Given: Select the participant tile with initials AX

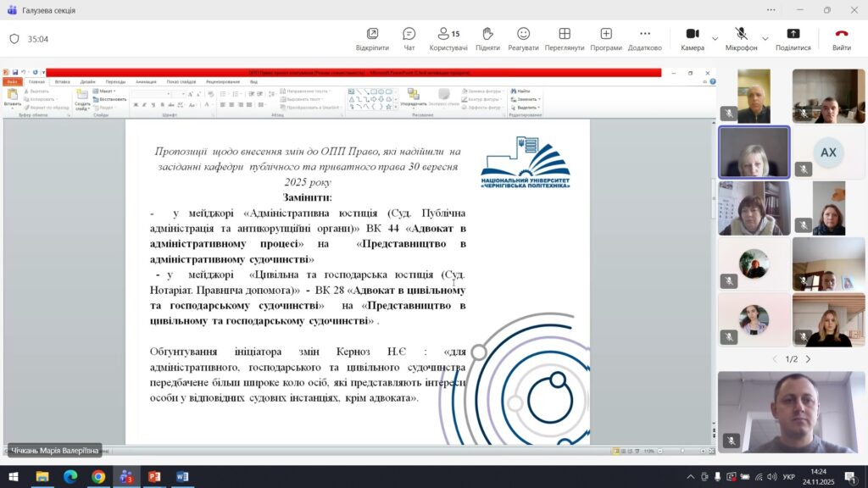Looking at the screenshot, I should 828,152.
